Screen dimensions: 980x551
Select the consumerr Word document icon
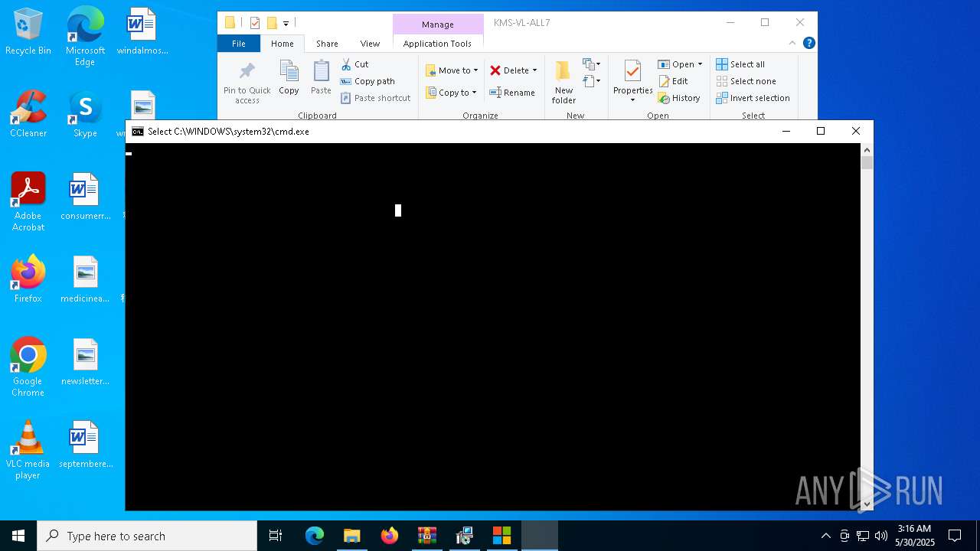point(85,197)
